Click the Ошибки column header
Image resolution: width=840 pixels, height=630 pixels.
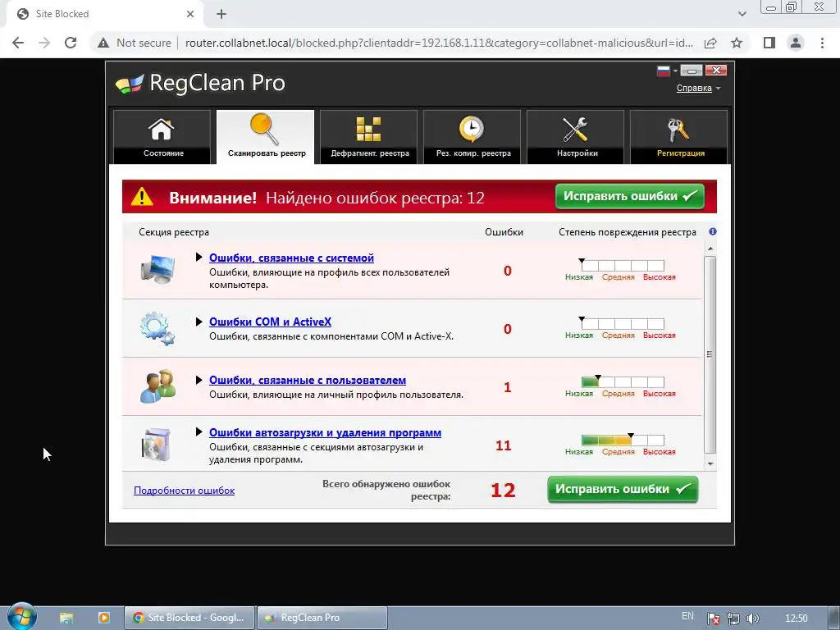pyautogui.click(x=504, y=232)
